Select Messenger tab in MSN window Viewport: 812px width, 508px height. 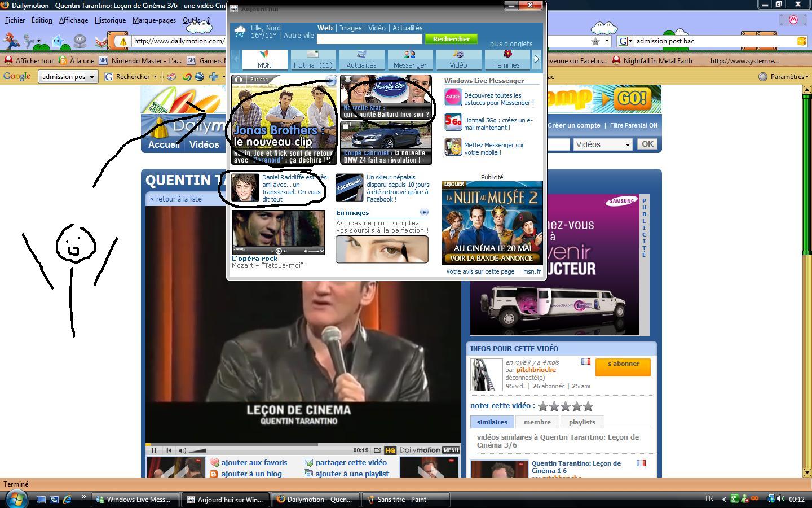tap(410, 59)
